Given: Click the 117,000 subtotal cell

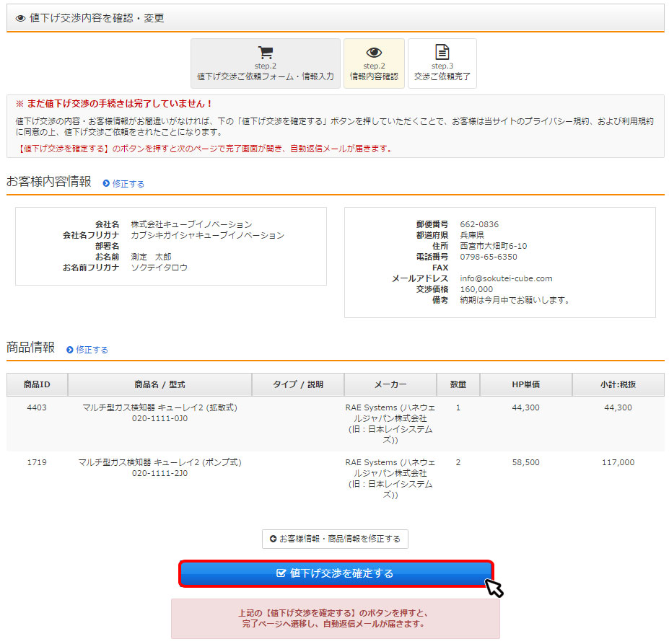Looking at the screenshot, I should coord(618,462).
